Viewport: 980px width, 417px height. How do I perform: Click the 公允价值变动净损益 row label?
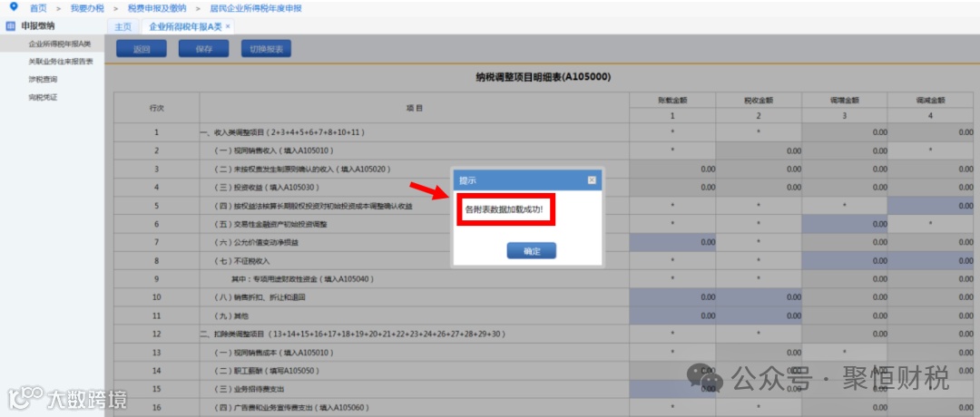pos(256,242)
